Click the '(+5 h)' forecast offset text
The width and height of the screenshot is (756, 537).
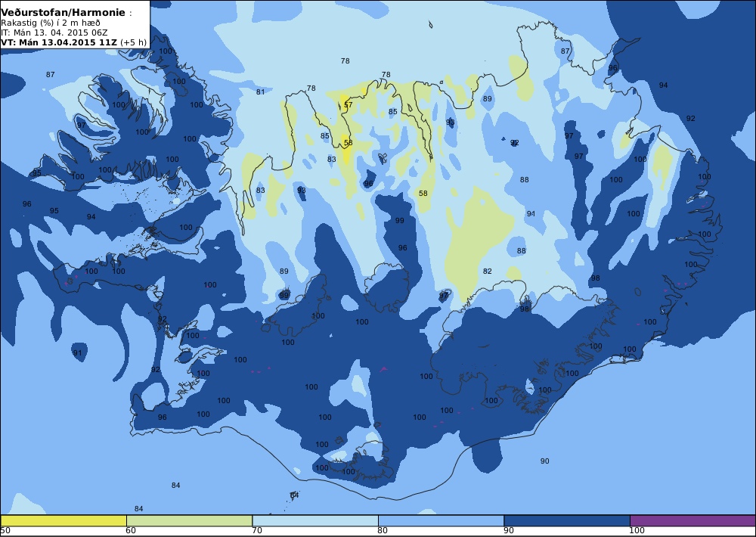click(133, 42)
